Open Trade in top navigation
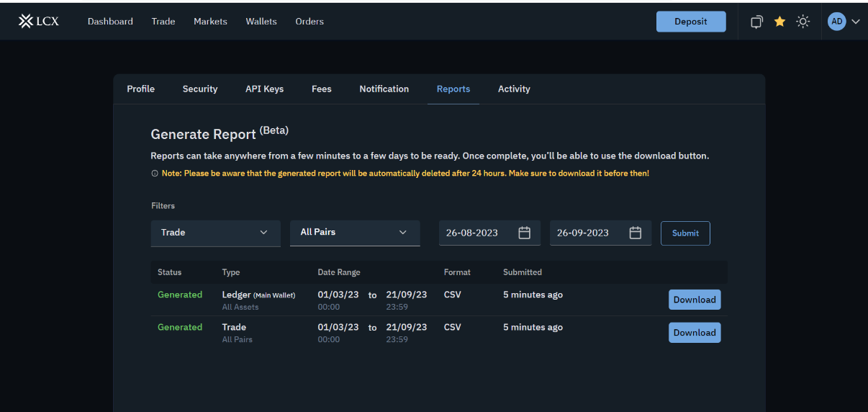 click(163, 22)
